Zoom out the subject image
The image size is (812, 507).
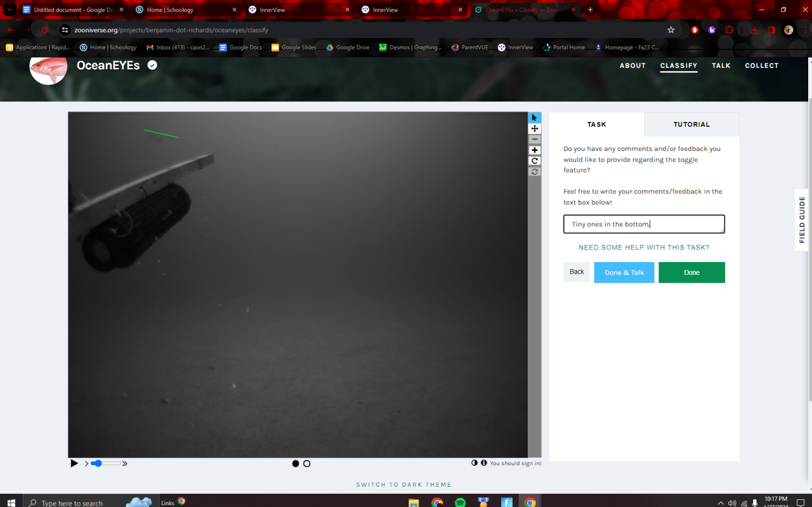coord(535,140)
